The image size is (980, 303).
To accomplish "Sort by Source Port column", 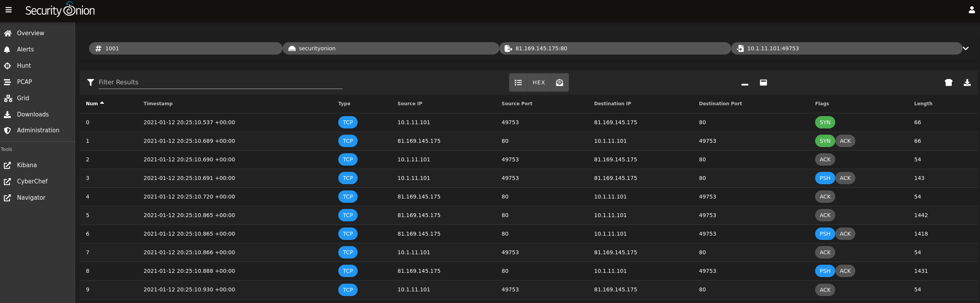I will tap(517, 104).
